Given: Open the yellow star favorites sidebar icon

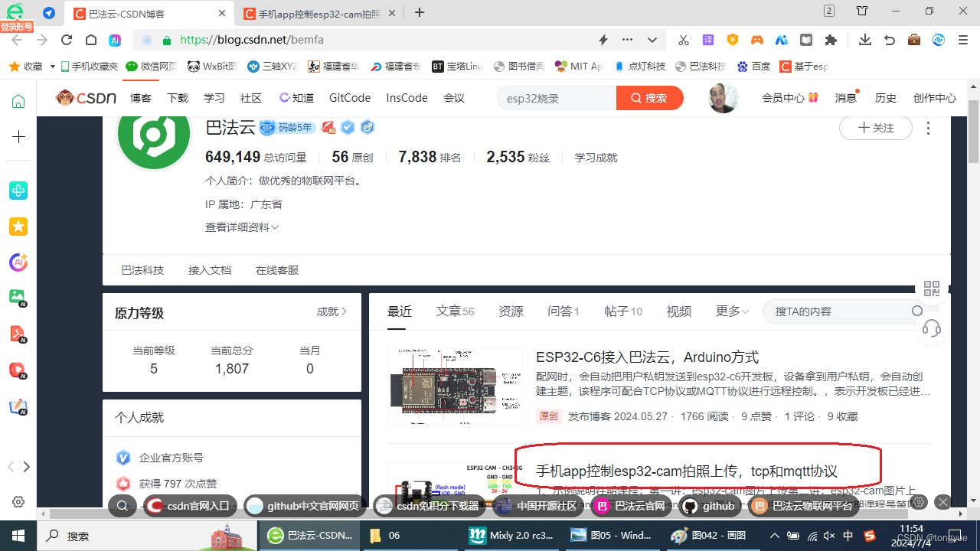Looking at the screenshot, I should point(18,227).
